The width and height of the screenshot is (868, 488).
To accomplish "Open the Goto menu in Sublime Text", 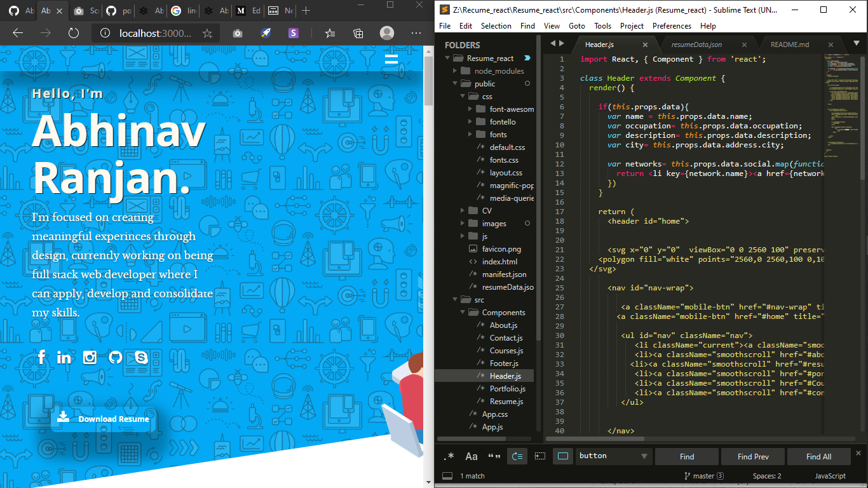I will pyautogui.click(x=576, y=26).
